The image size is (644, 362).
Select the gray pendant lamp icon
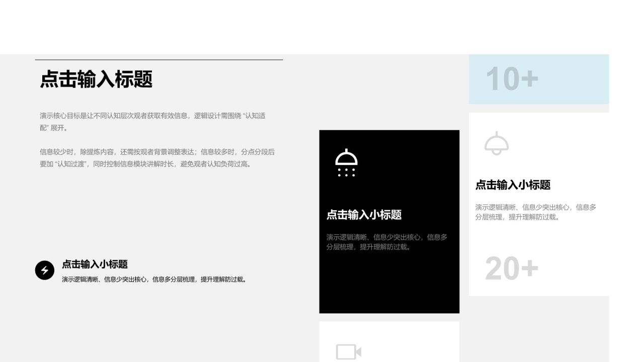[497, 144]
